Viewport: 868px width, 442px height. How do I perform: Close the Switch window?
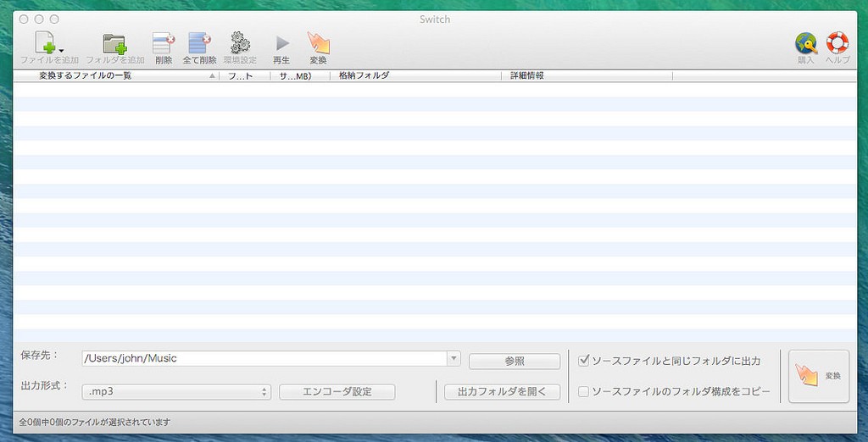click(x=23, y=19)
